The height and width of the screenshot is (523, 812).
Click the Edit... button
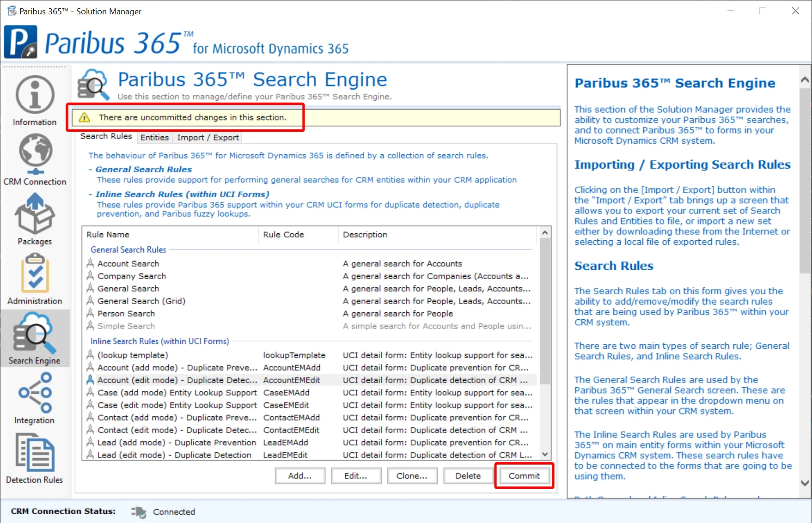point(356,476)
